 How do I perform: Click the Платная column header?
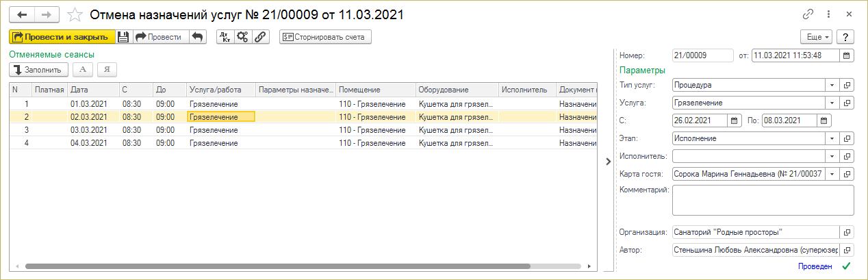click(x=49, y=90)
